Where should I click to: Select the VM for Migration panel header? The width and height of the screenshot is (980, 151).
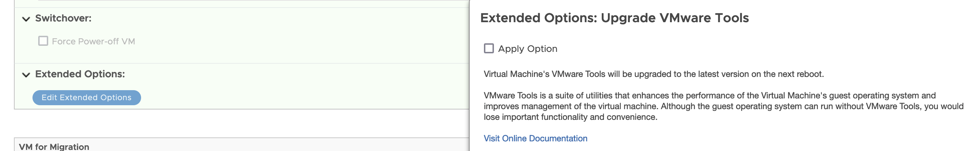[54, 146]
